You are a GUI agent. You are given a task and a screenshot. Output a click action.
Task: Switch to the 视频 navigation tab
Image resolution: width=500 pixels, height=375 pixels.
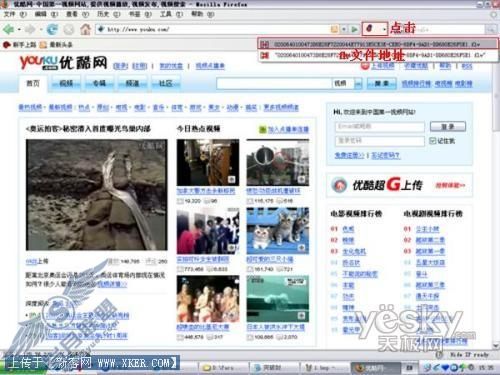[66, 83]
